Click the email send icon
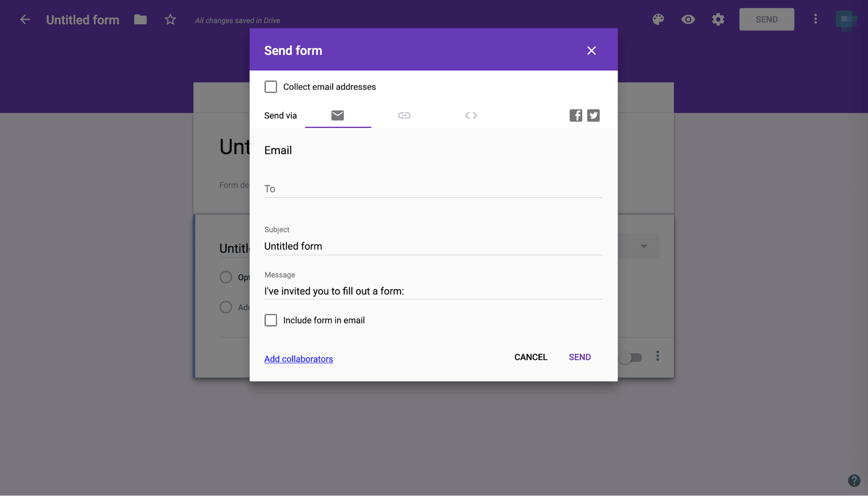 point(337,116)
